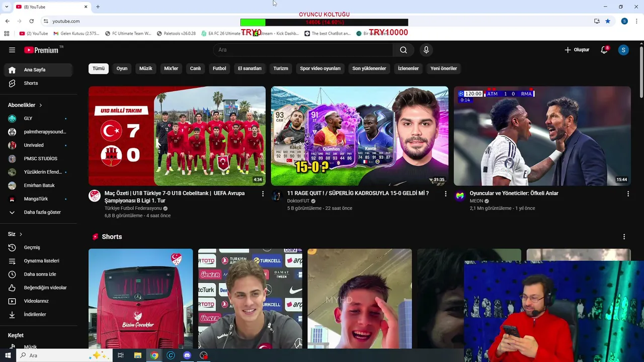Screen dimensions: 644x362
Task: Open the Chrome tab search dropdown
Action: [7, 7]
